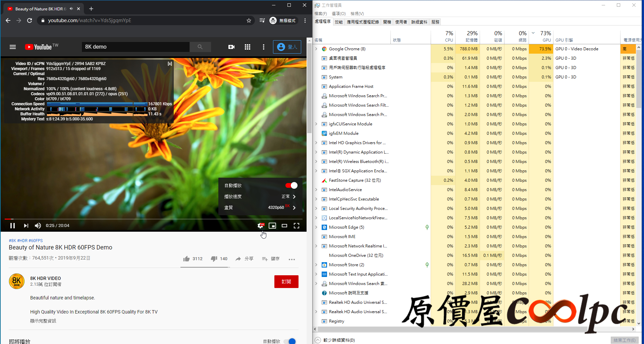Open Chrome media control icon
This screenshot has width=644, height=344.
pos(262,20)
